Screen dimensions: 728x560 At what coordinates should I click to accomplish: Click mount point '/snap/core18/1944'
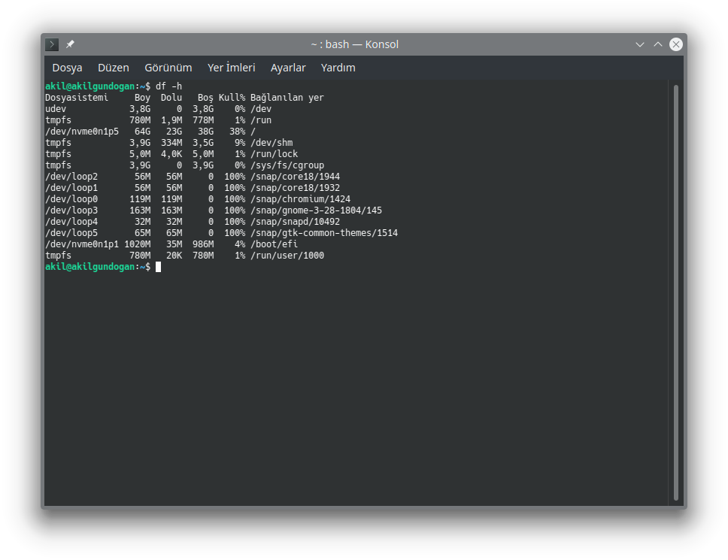(x=295, y=177)
